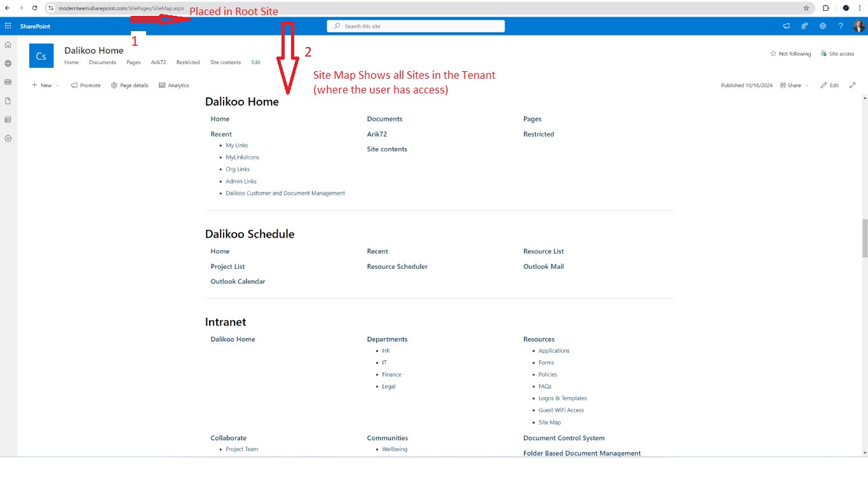868x488 pixels.
Task: Open the SharePoint app launcher waffle
Action: pyautogui.click(x=8, y=26)
